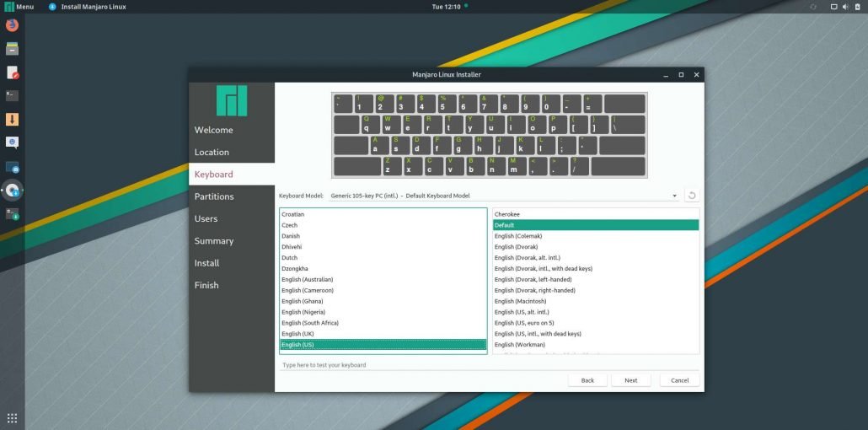Choose Dhivehi keyboard layout

[383, 246]
